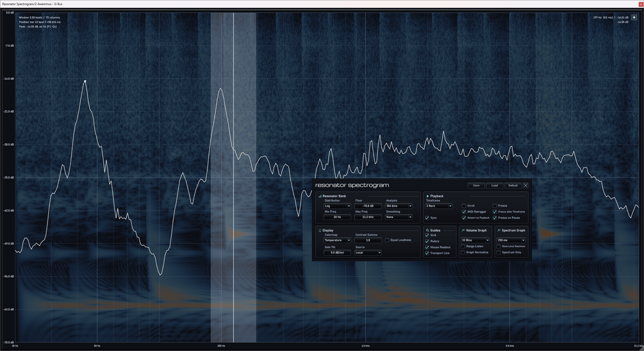This screenshot has height=351, width=644.
Task: Click the Default button
Action: click(x=513, y=185)
